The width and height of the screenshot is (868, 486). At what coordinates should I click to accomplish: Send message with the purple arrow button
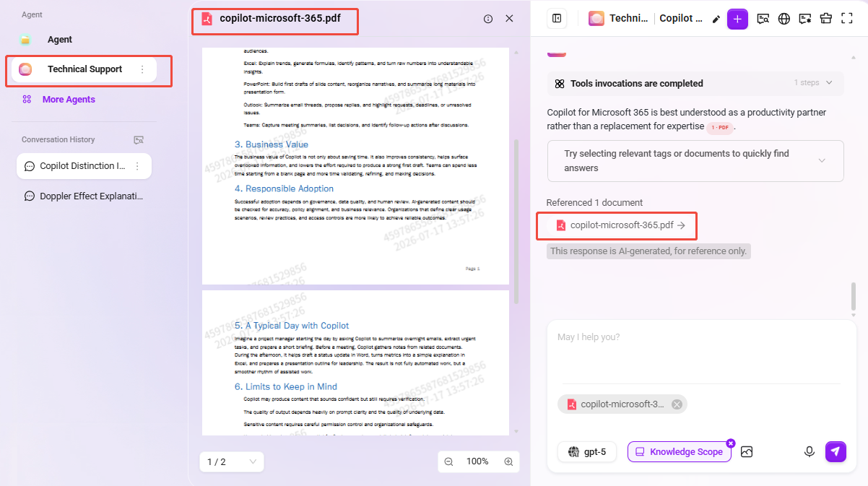[836, 451]
